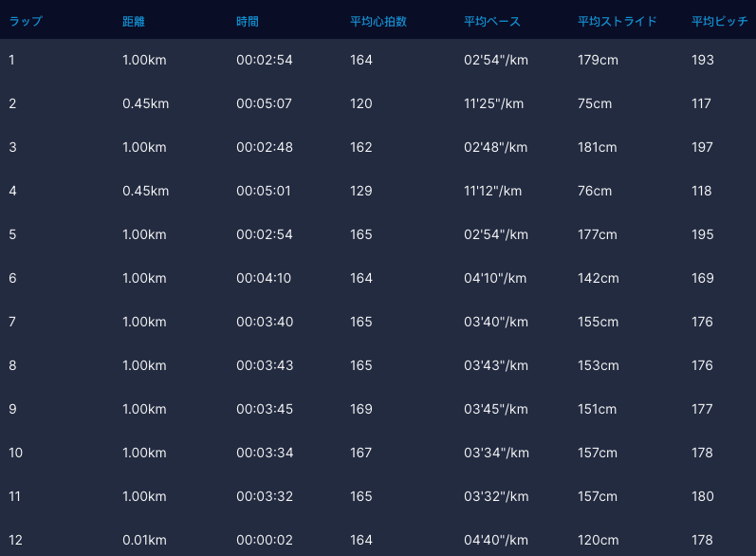756x556 pixels.
Task: Click the 距離 column header
Action: (135, 21)
